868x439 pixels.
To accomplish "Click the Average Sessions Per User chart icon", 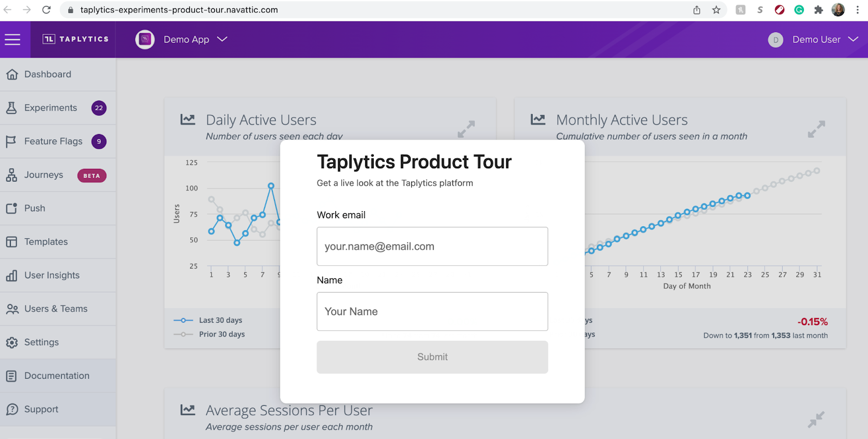I will [x=188, y=410].
